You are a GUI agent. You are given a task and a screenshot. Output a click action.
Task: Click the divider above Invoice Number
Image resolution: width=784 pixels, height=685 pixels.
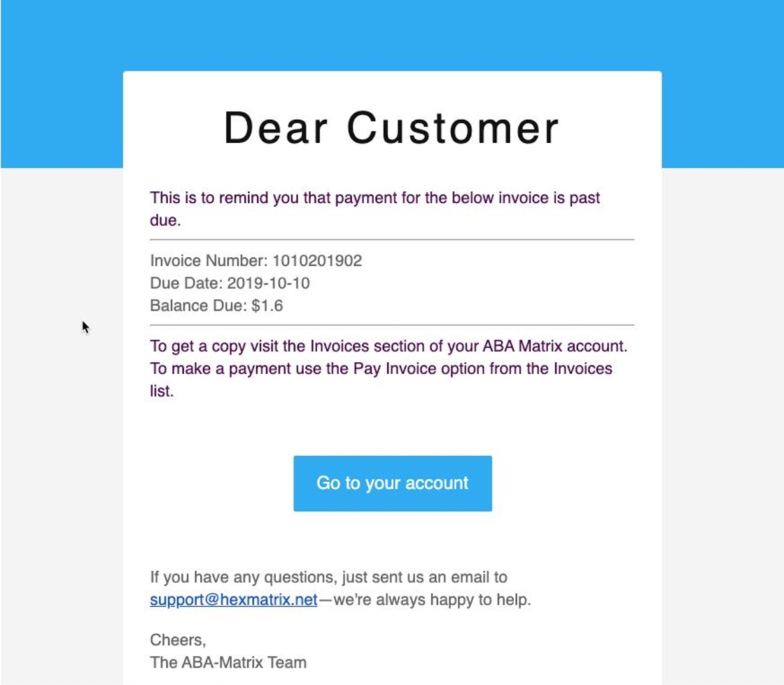[392, 240]
